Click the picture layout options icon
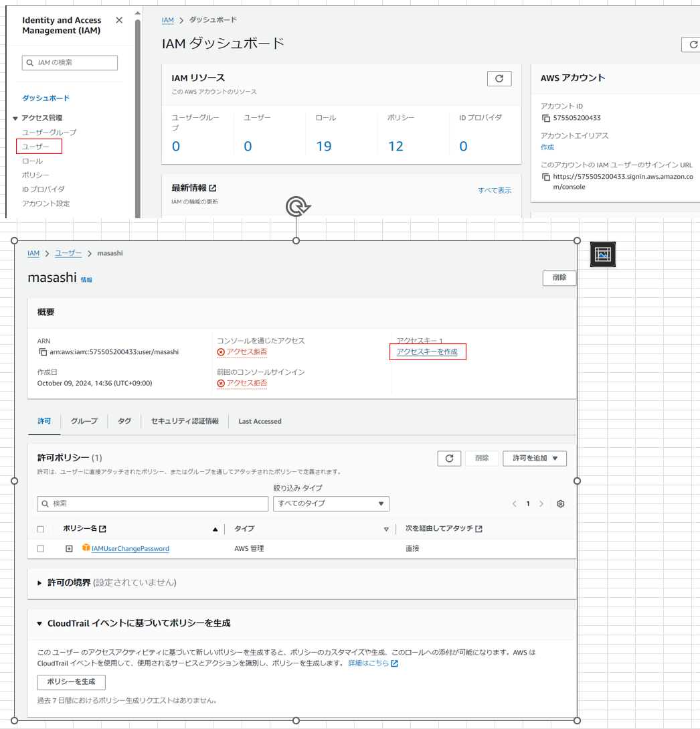700x729 pixels. (603, 254)
